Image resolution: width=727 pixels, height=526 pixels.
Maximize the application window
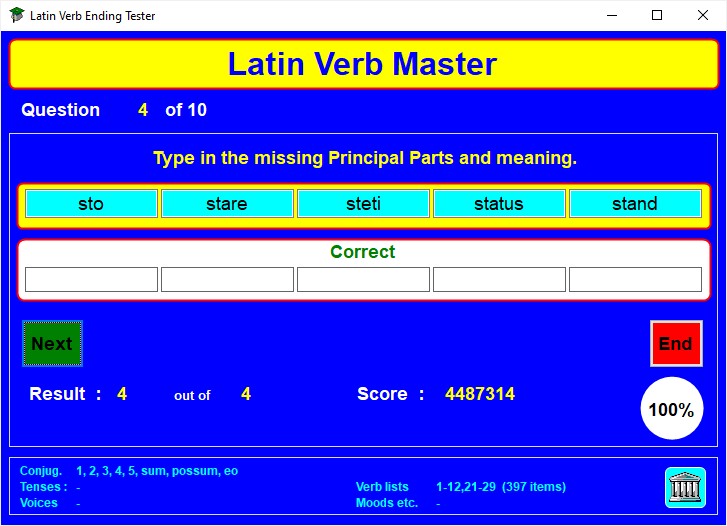coord(657,15)
